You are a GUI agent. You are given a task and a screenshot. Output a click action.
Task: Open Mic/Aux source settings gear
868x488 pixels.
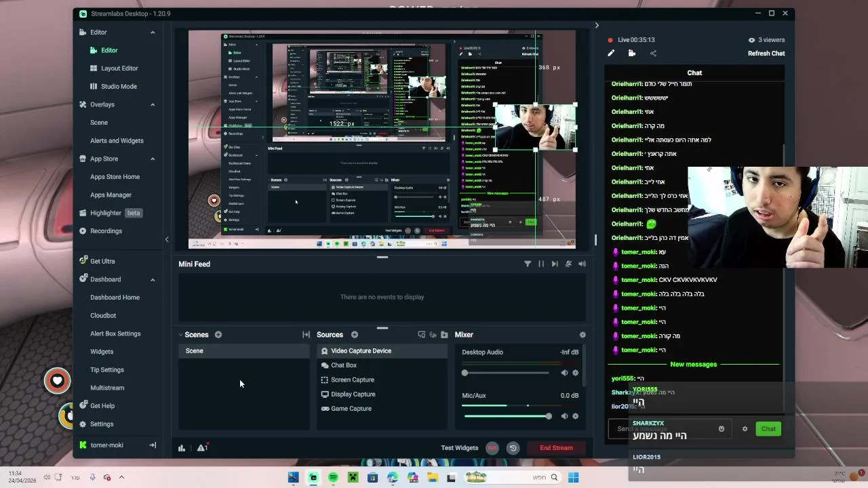(x=576, y=416)
